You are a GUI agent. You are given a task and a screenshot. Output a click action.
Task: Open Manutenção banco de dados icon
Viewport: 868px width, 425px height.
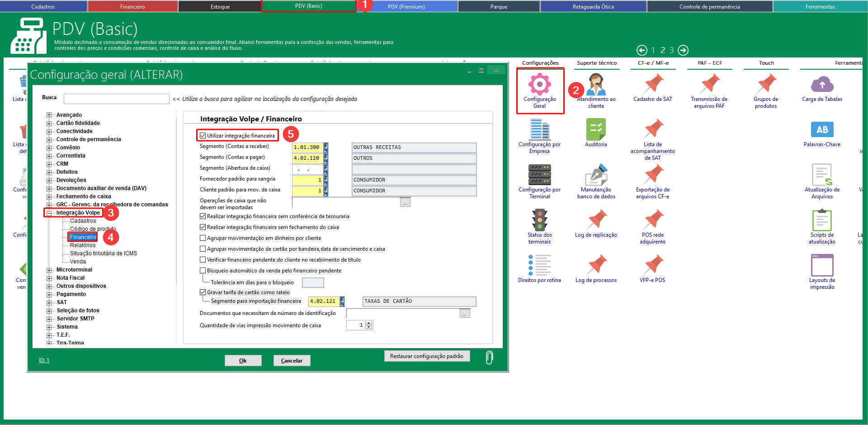click(x=596, y=175)
